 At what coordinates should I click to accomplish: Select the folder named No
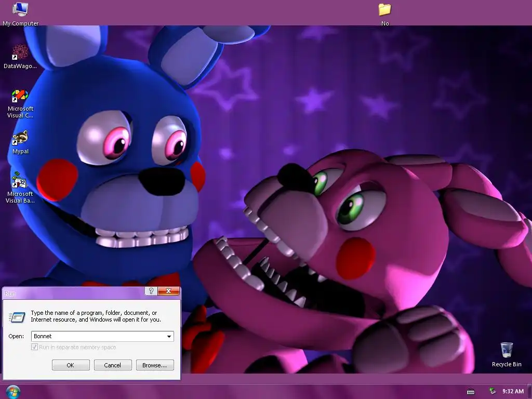[385, 14]
